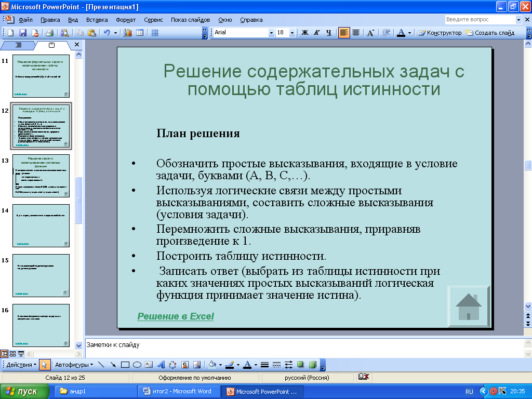Toggle center text alignment
This screenshot has width=532, height=399.
[355, 33]
